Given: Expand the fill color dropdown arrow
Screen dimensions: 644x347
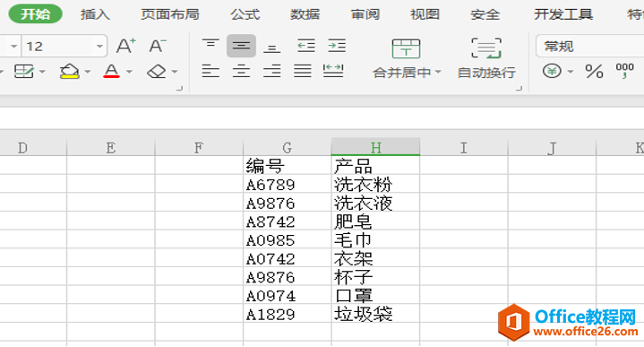Looking at the screenshot, I should point(87,72).
